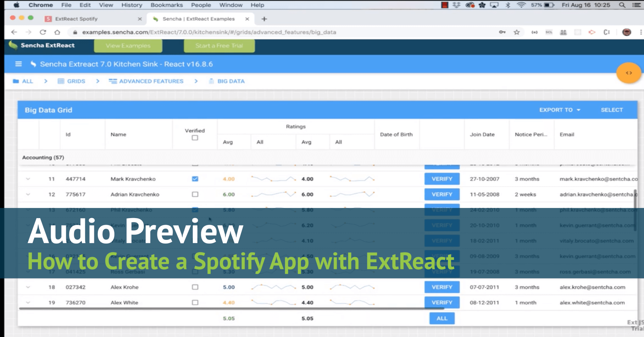Click the grid vertical scrollbar

pyautogui.click(x=635, y=210)
